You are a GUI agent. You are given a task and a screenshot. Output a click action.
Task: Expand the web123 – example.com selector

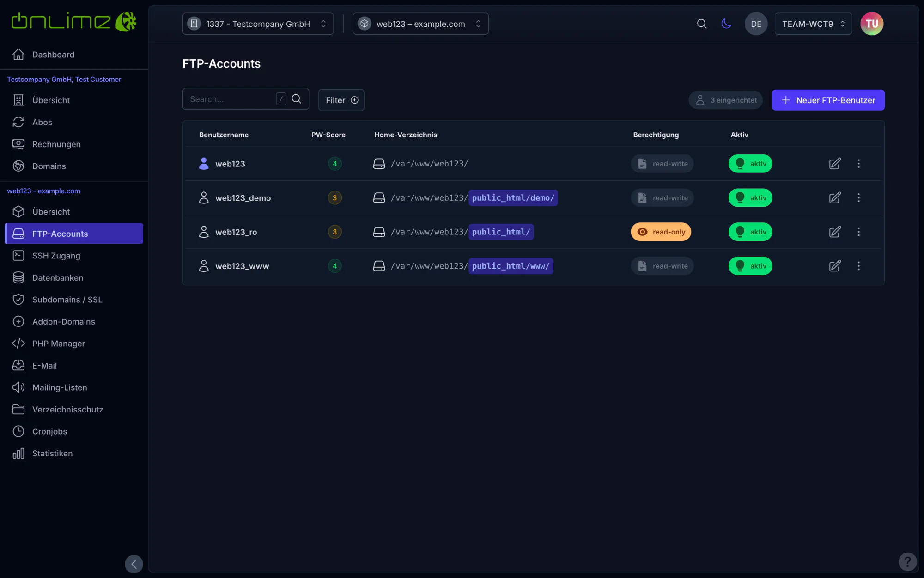420,24
